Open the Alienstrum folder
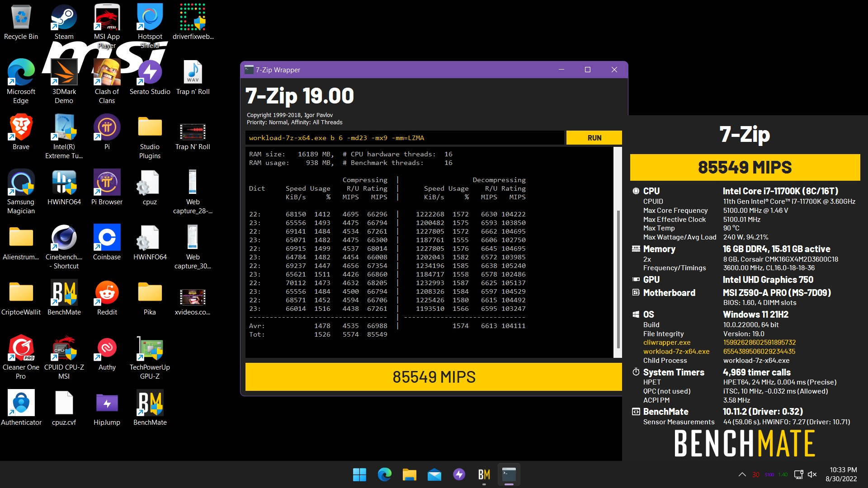The image size is (868, 488). 21,242
